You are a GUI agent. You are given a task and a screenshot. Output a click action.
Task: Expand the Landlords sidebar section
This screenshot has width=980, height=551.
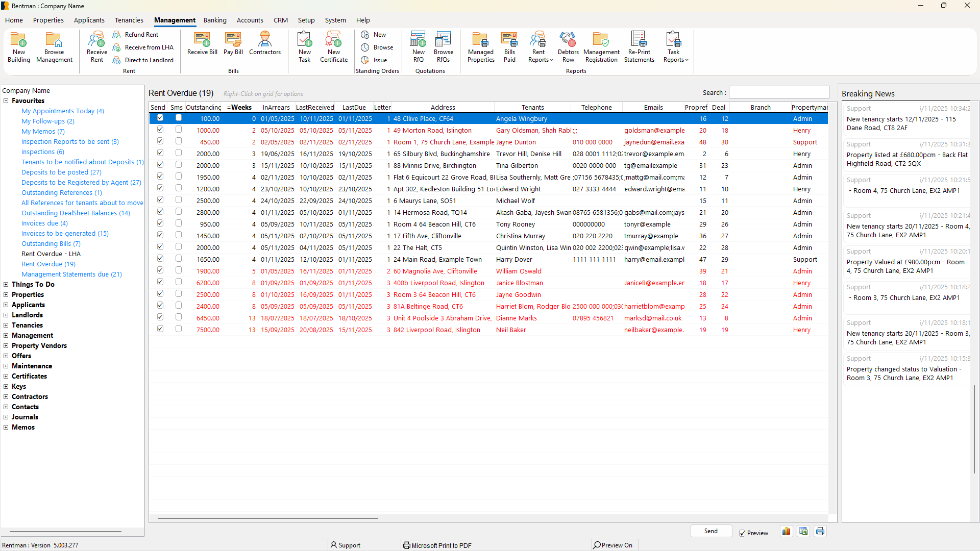pyautogui.click(x=6, y=315)
